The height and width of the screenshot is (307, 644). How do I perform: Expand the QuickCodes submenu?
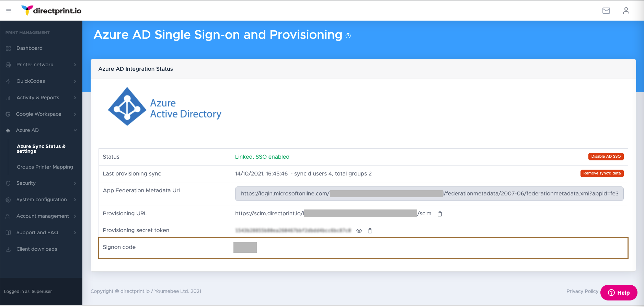[41, 81]
